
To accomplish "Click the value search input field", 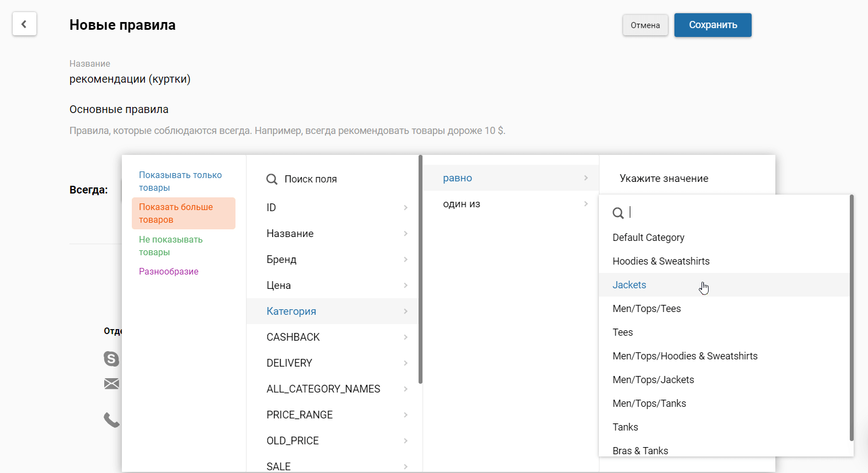I will pyautogui.click(x=733, y=213).
